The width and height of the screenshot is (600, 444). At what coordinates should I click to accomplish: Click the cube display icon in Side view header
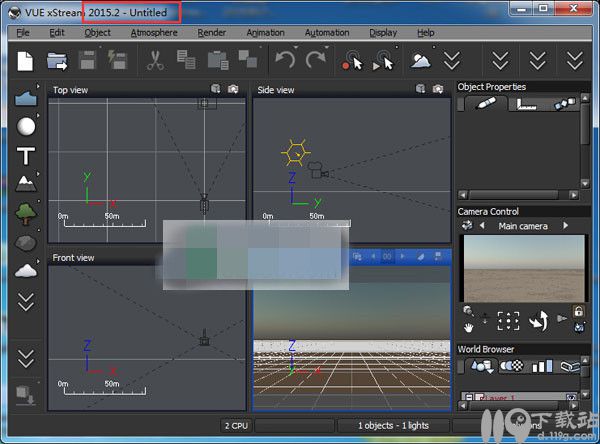pyautogui.click(x=421, y=89)
